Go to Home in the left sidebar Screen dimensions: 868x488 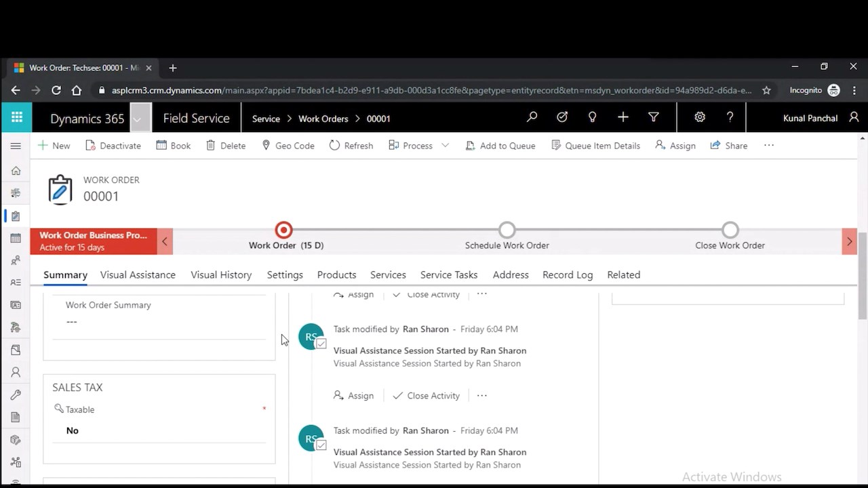(x=16, y=171)
